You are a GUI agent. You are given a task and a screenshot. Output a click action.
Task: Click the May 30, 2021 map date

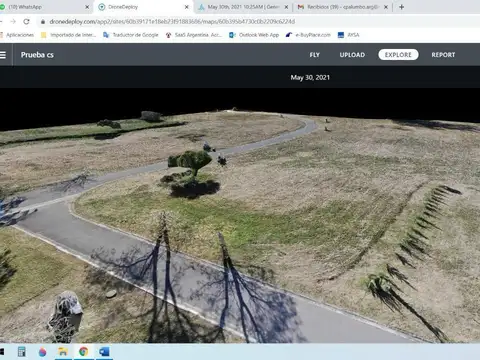point(310,77)
